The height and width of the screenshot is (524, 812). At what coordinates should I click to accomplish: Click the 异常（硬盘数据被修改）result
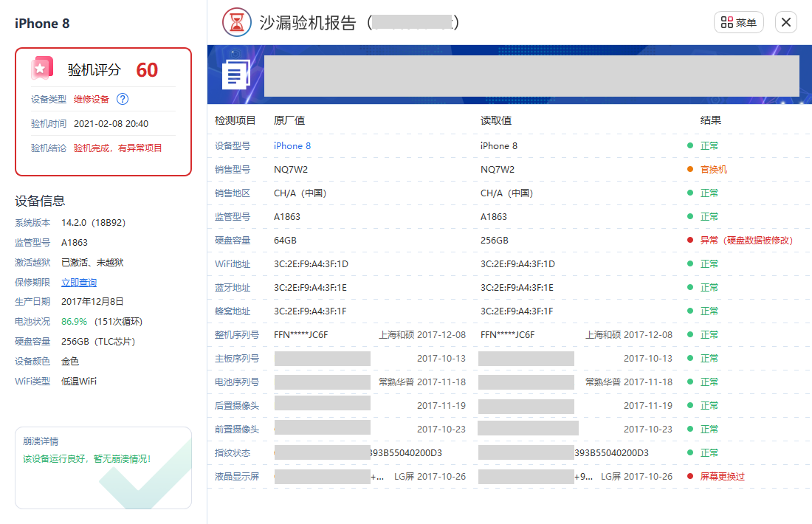[746, 241]
